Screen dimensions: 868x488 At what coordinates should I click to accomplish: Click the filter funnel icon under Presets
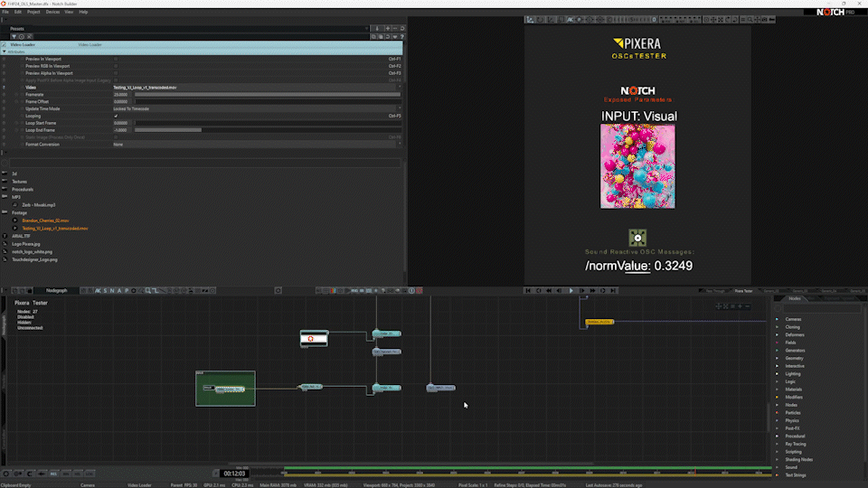coord(14,36)
